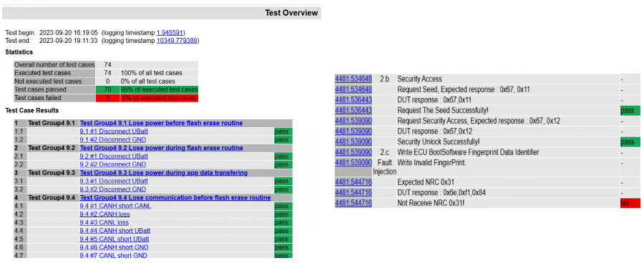The height and width of the screenshot is (268, 644).
Task: Open Test Group4 9.2 Lose power during flash erase
Action: (161, 148)
